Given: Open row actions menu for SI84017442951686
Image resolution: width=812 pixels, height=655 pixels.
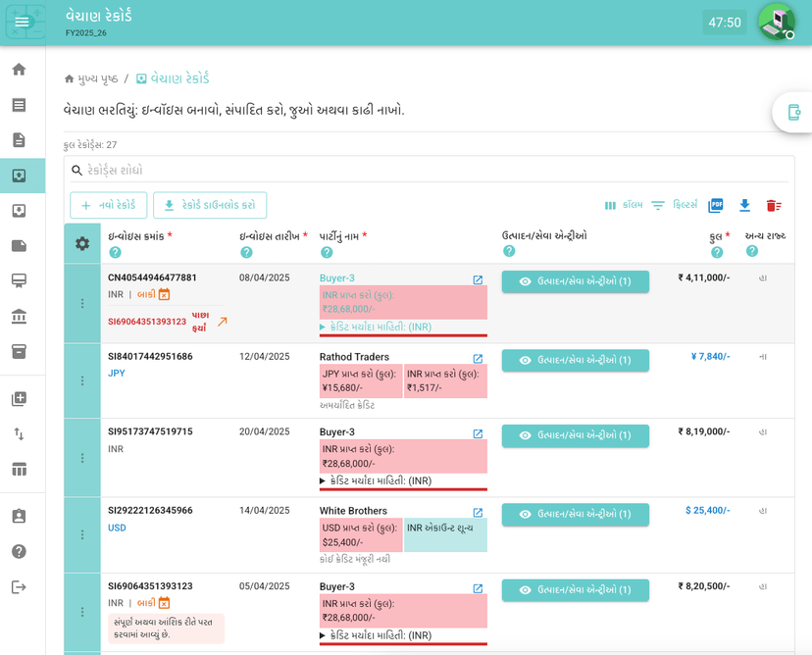Looking at the screenshot, I should (x=82, y=380).
